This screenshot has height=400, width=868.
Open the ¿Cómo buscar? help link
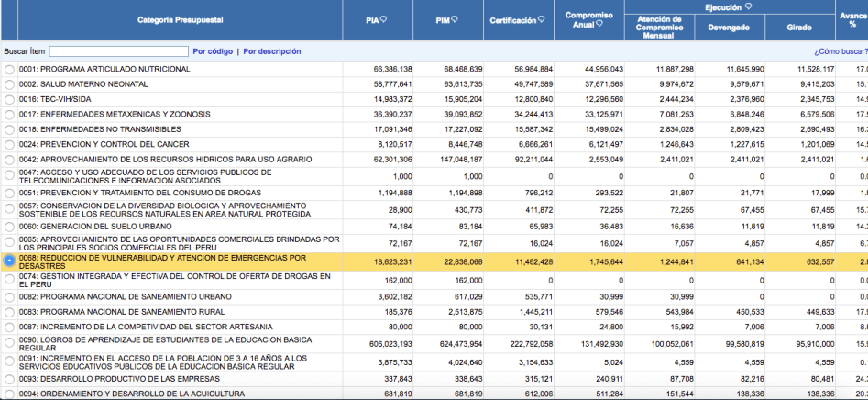pyautogui.click(x=841, y=52)
